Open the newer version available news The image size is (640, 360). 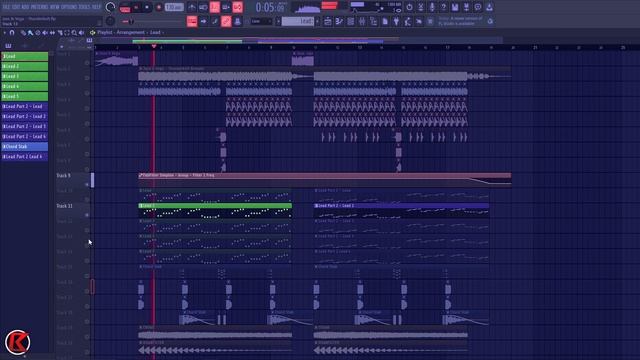460,21
